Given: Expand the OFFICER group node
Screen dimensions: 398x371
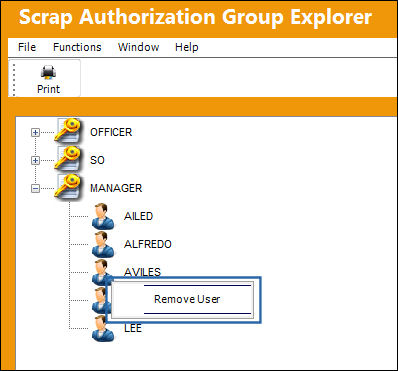Looking at the screenshot, I should (x=35, y=133).
